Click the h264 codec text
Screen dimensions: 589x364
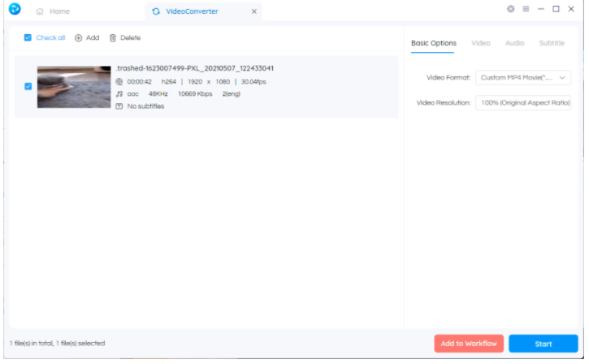coord(169,81)
